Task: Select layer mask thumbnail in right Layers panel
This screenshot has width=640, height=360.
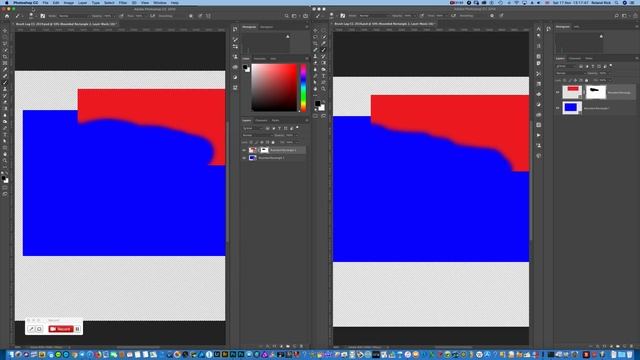Action: [596, 92]
